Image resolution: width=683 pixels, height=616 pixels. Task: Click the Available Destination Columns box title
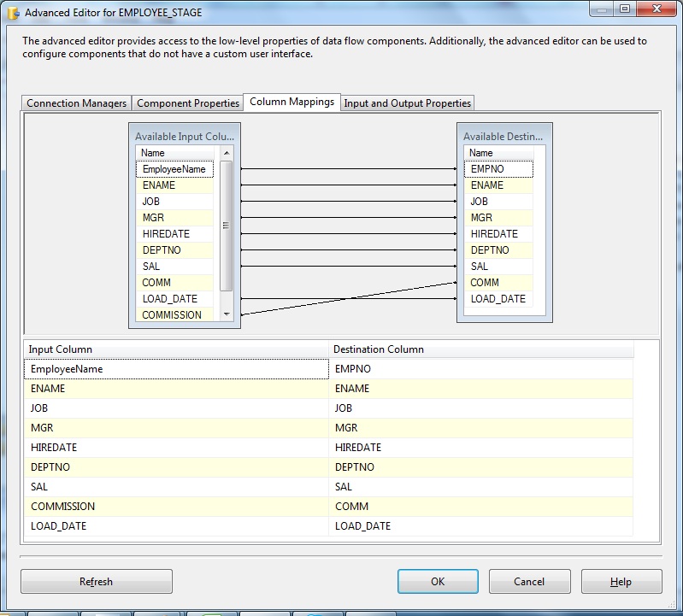pyautogui.click(x=503, y=136)
